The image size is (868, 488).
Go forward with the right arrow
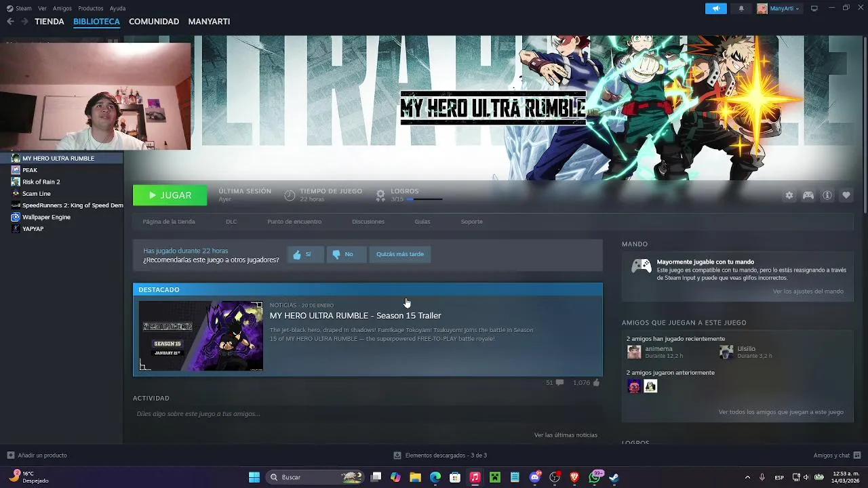[x=24, y=22]
